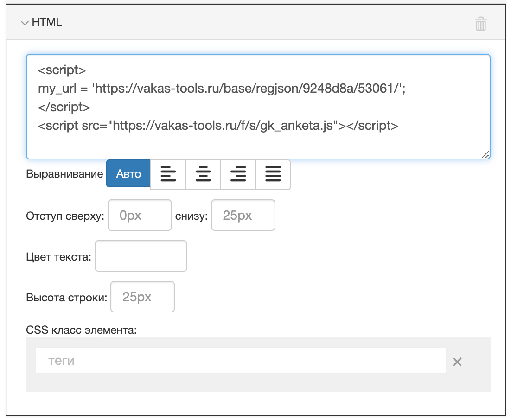Click the HTML block header title
511x420 pixels.
click(47, 23)
